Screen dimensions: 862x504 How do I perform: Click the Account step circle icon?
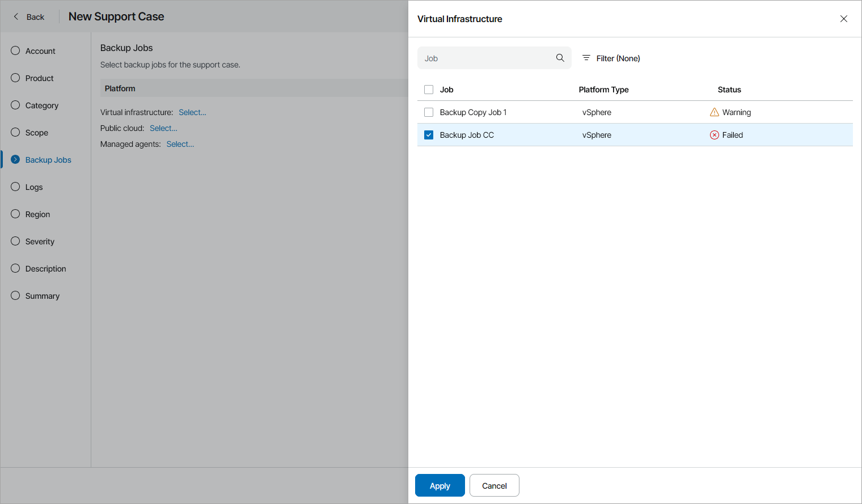[15, 50]
